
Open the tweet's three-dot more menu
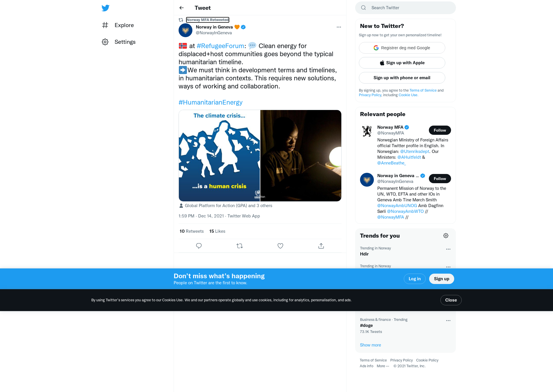pos(339,27)
